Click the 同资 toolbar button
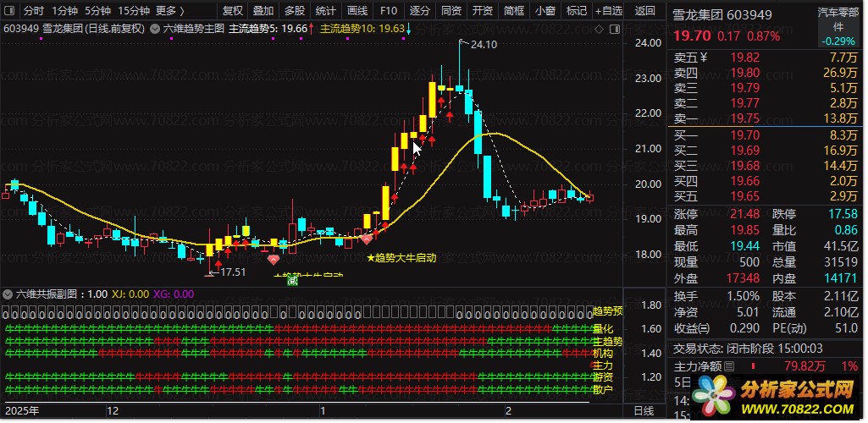Viewport: 868px width, 423px height. [x=451, y=10]
